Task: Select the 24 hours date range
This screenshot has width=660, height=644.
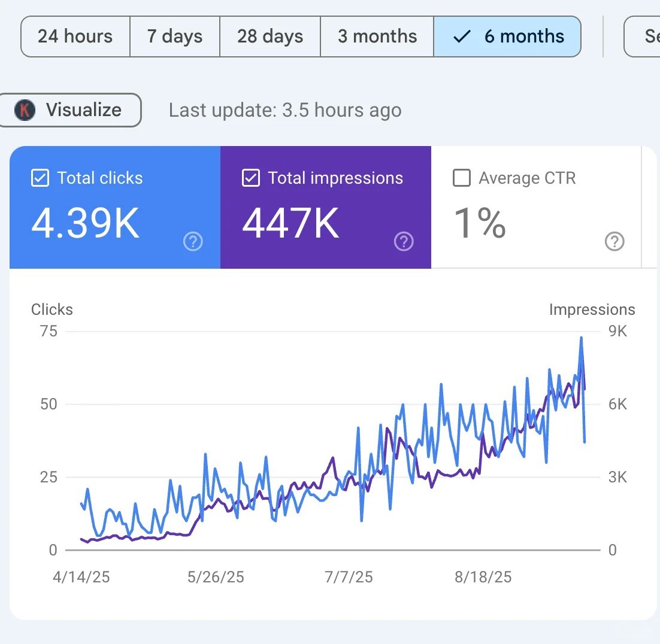Action: pos(75,37)
